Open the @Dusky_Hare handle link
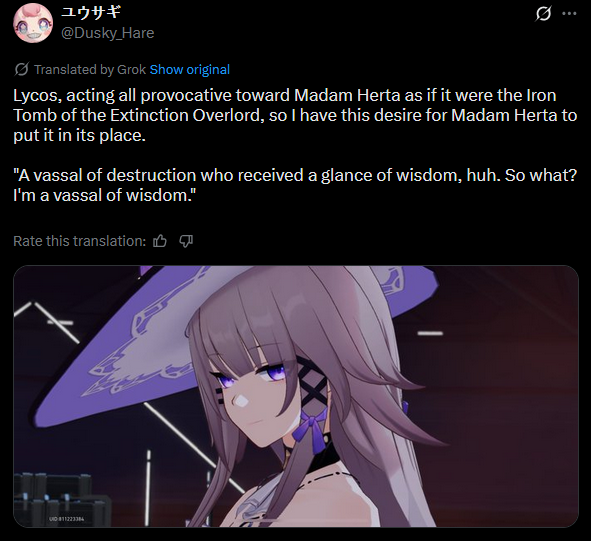This screenshot has width=591, height=541. [107, 33]
